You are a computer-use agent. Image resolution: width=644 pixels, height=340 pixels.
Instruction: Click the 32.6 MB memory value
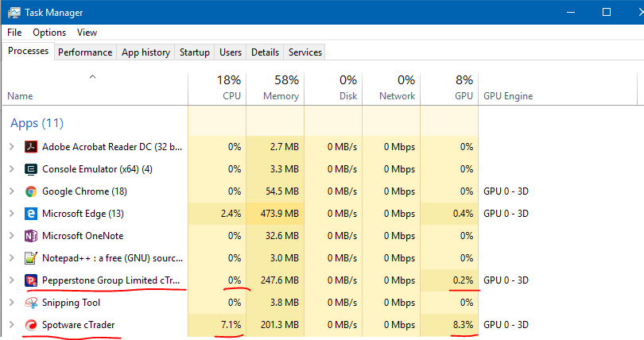[281, 236]
